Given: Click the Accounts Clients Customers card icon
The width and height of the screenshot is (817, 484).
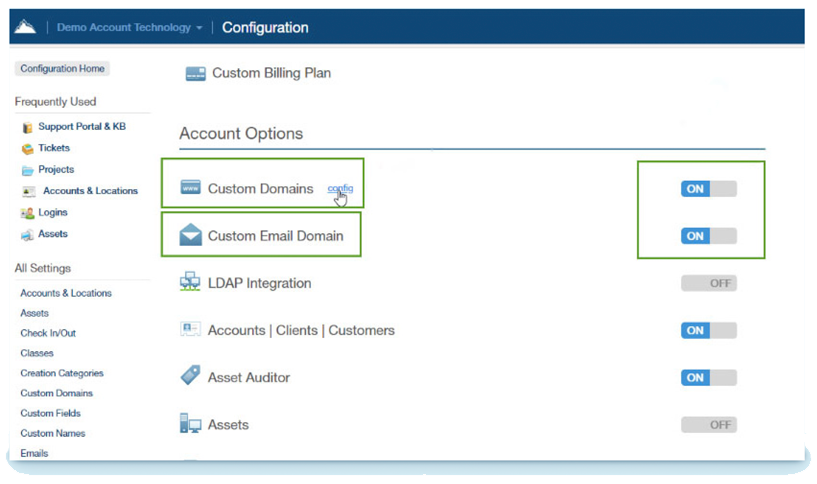Looking at the screenshot, I should [190, 330].
